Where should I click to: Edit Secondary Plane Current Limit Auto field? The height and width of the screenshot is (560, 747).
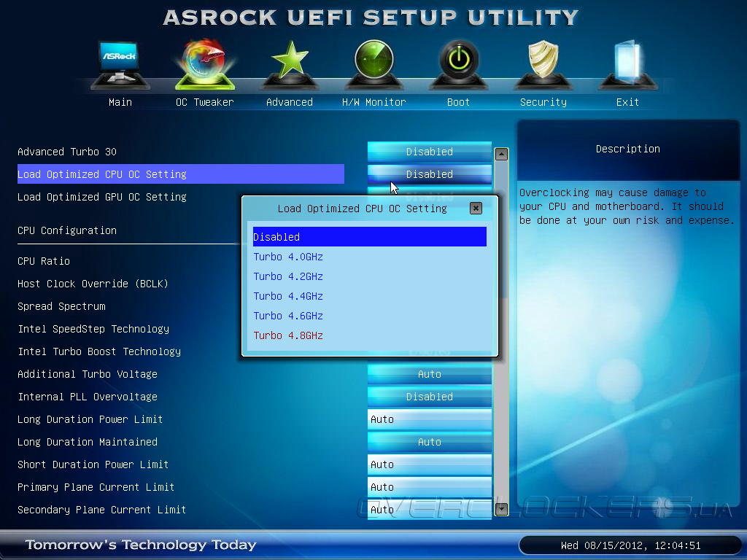[x=429, y=510]
